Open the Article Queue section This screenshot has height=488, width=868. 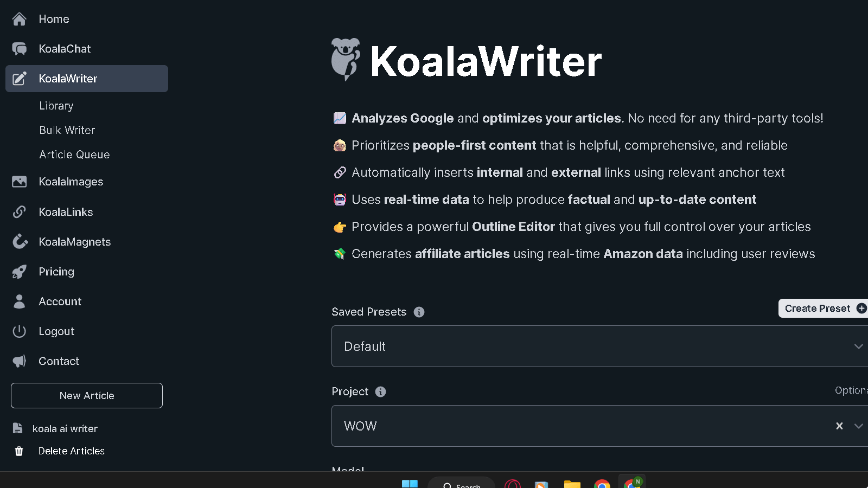[74, 155]
